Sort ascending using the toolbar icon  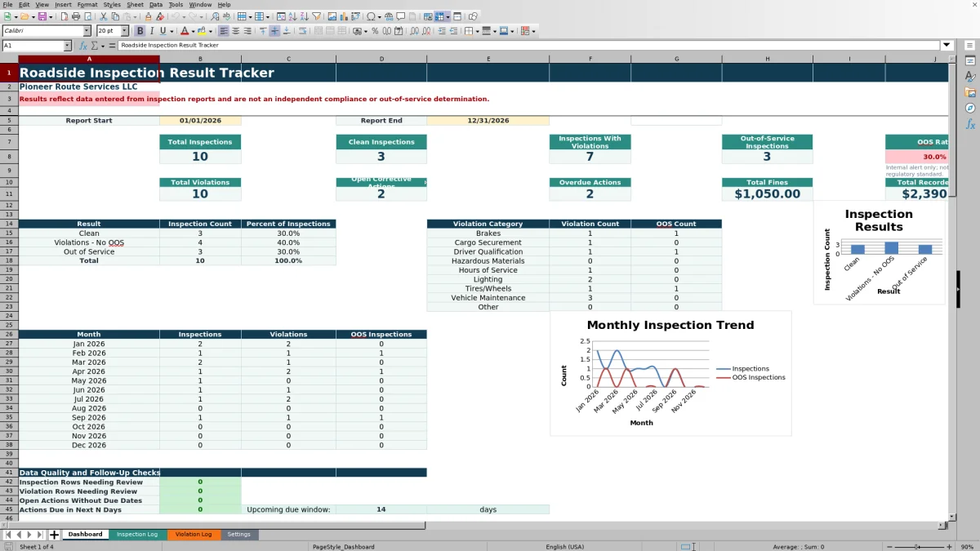[292, 16]
